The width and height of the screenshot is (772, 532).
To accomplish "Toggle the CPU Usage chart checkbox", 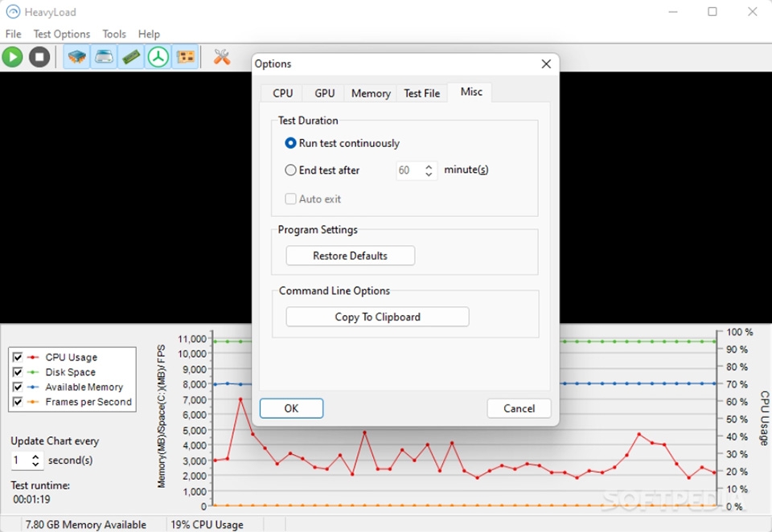I will [x=18, y=358].
